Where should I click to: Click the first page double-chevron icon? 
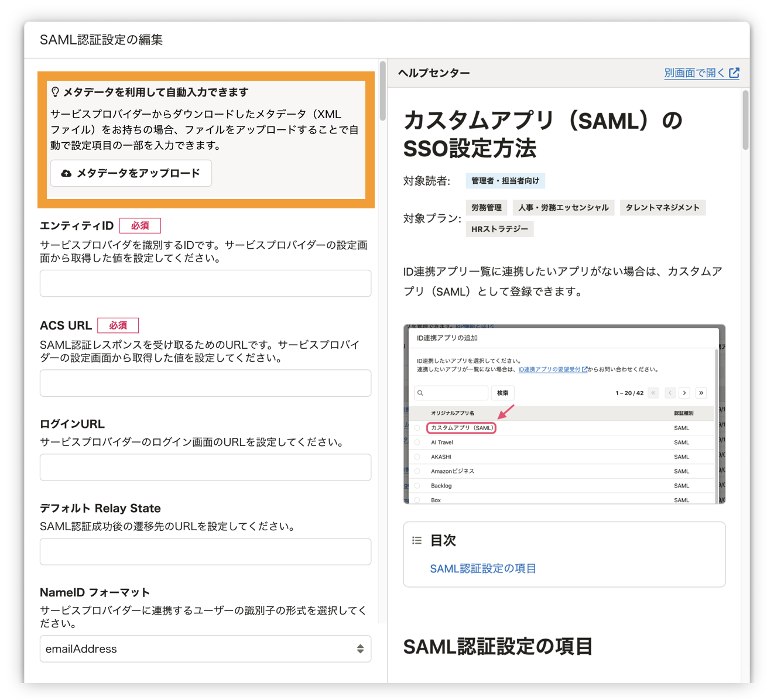(x=653, y=393)
